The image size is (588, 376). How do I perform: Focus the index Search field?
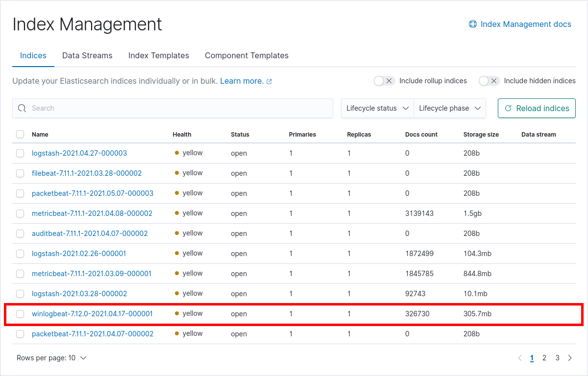(x=172, y=108)
